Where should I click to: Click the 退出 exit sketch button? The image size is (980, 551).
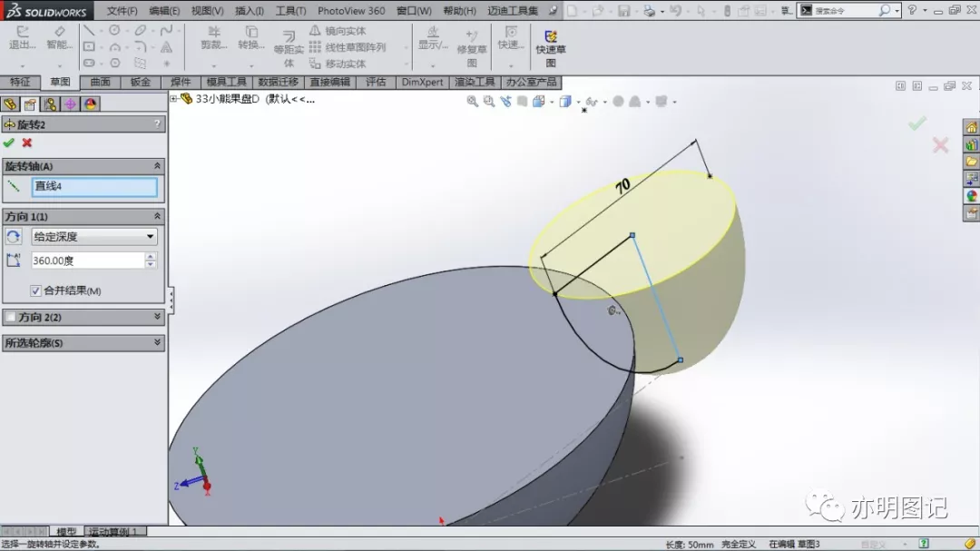[22, 39]
